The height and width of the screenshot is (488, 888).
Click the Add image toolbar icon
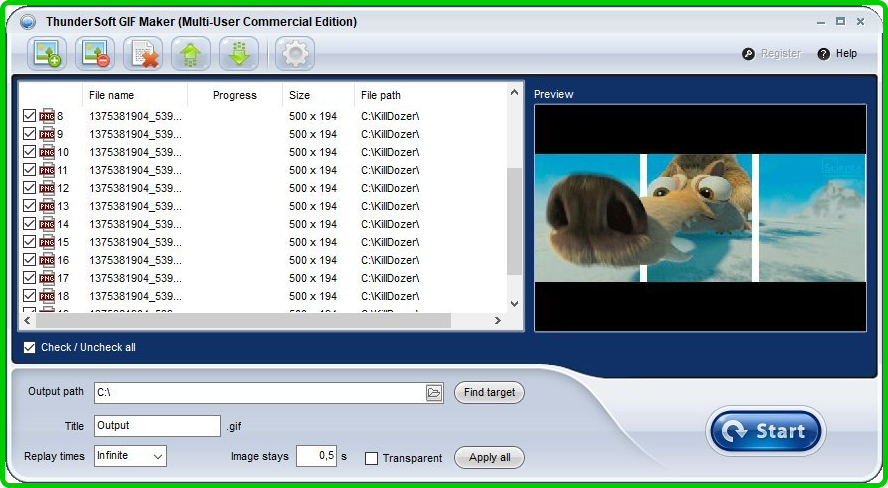(x=47, y=54)
